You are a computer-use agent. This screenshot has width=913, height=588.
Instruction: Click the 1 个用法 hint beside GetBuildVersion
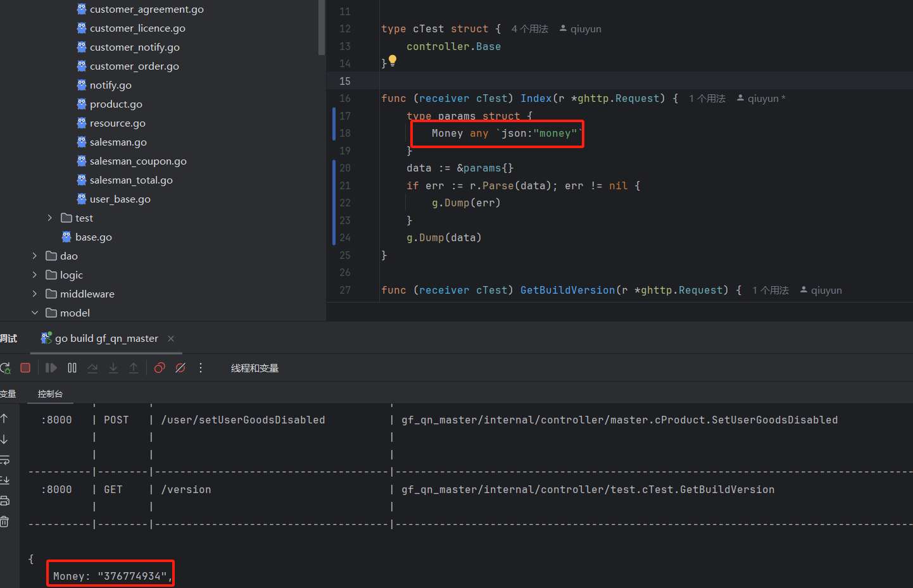(x=771, y=291)
